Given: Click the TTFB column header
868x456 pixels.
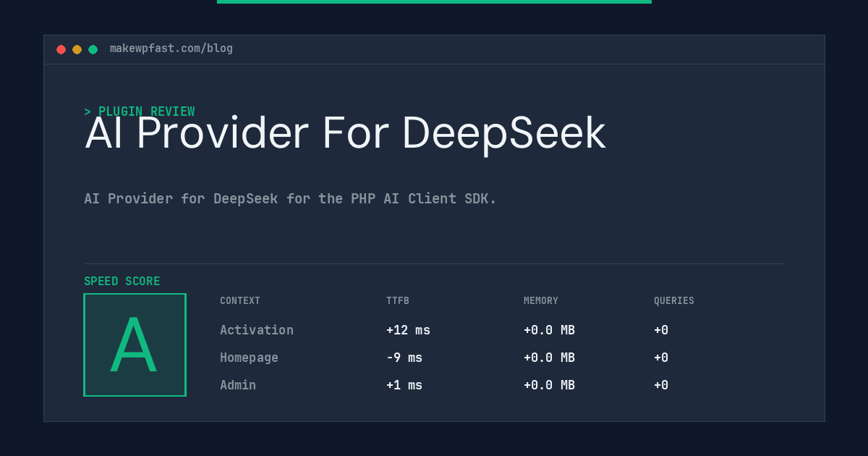Looking at the screenshot, I should 398,301.
